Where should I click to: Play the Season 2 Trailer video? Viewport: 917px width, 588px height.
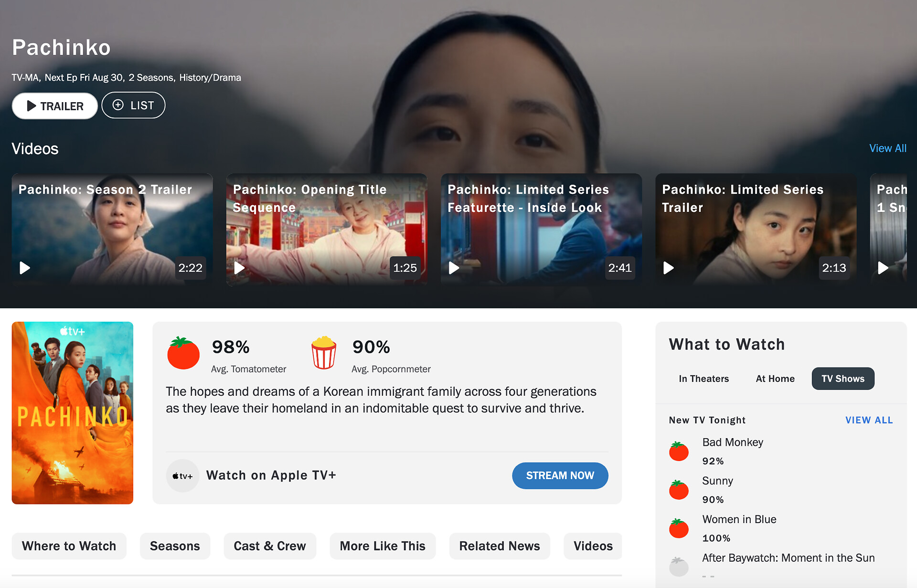click(x=25, y=268)
